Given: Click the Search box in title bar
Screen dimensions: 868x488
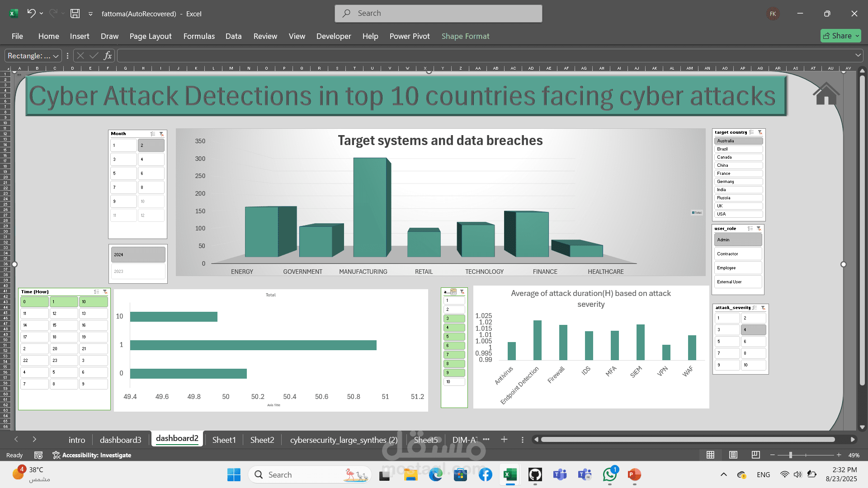Looking at the screenshot, I should click(x=438, y=14).
